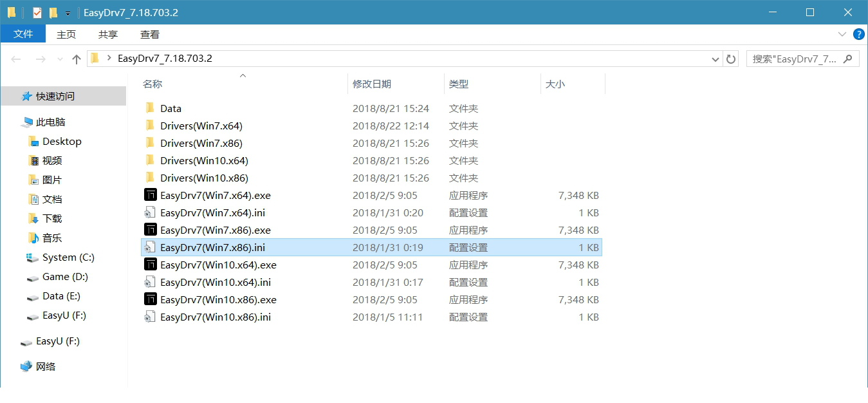Expand the ribbon with the chevron
Viewport: 868px width, 403px height.
pyautogui.click(x=842, y=34)
